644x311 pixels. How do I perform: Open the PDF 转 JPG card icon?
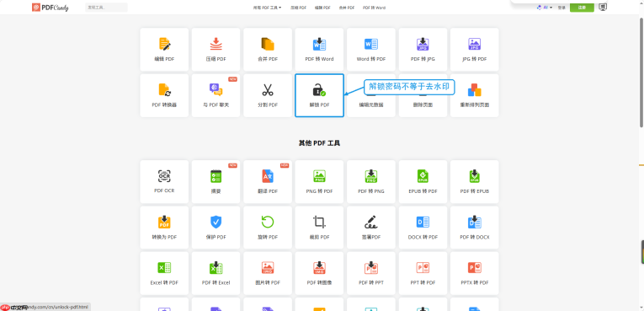click(423, 44)
